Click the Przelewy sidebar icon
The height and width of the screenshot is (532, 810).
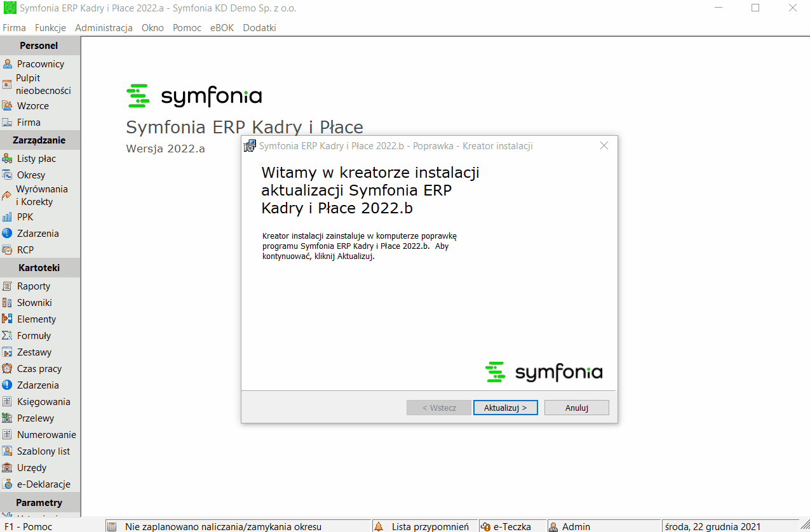coord(8,418)
